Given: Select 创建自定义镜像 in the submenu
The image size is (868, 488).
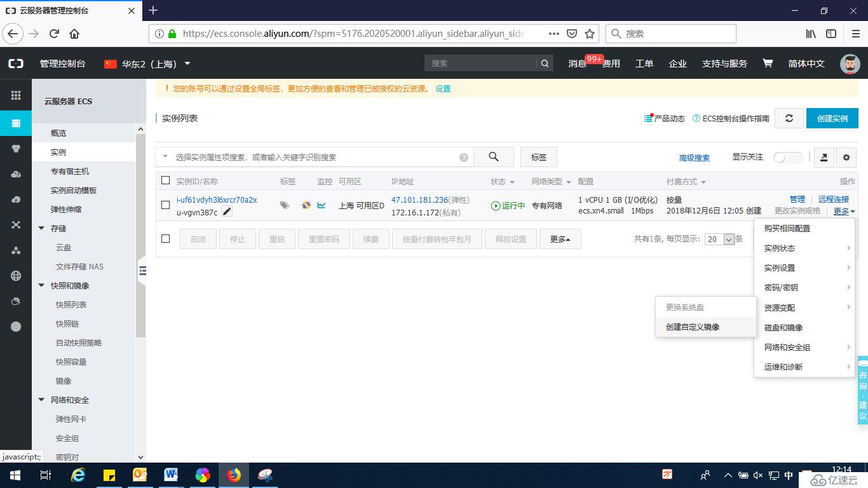Looking at the screenshot, I should [705, 327].
